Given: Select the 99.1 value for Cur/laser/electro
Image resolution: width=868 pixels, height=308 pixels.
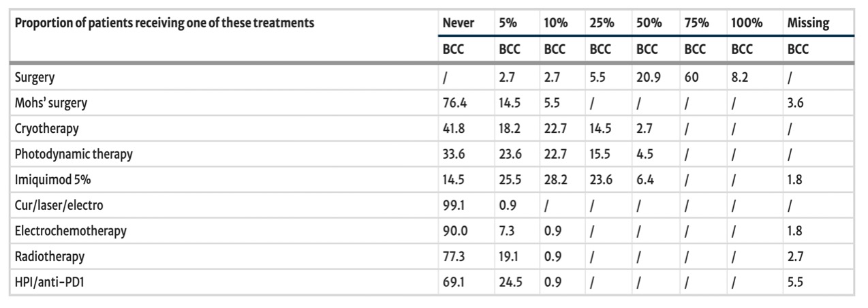Looking at the screenshot, I should click(x=453, y=205).
